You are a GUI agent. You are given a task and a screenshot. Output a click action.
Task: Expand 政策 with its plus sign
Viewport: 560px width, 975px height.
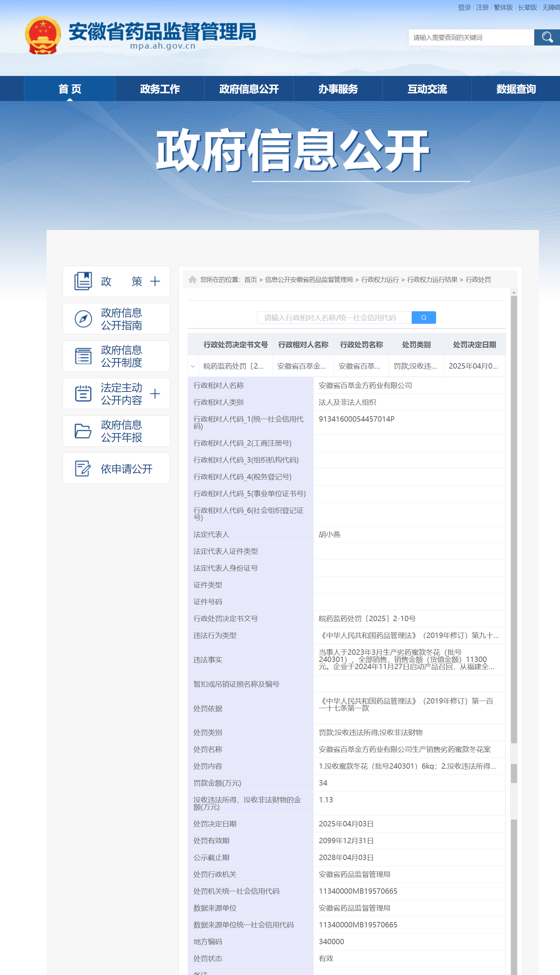pyautogui.click(x=155, y=281)
